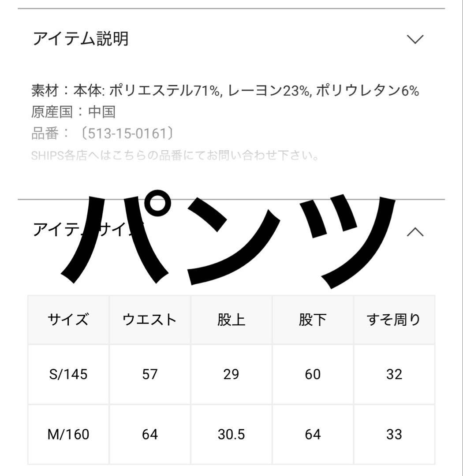463x476 pixels.
Task: Select the 原産国：中国 origin text
Action: 73,112
